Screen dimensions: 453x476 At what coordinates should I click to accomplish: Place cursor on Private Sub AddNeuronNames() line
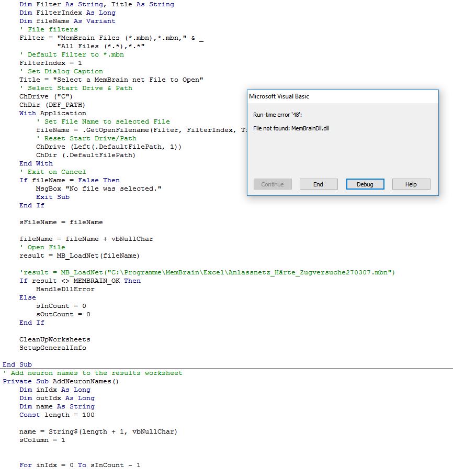61,381
